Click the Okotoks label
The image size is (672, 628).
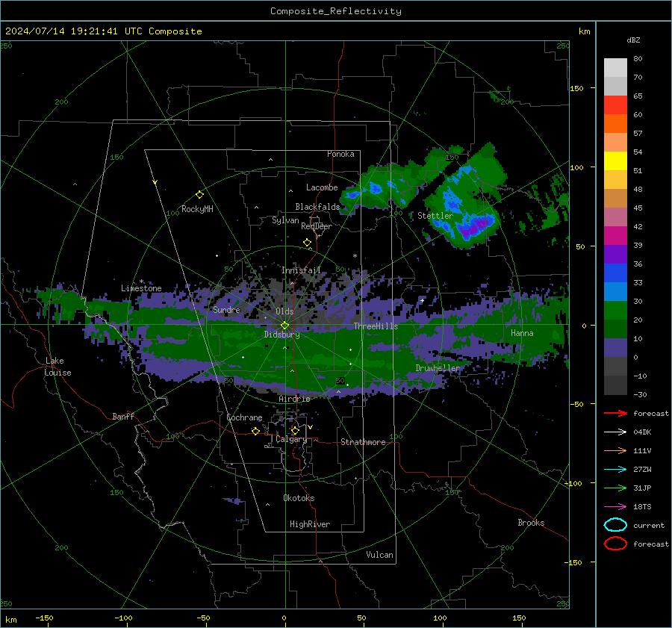click(x=299, y=498)
